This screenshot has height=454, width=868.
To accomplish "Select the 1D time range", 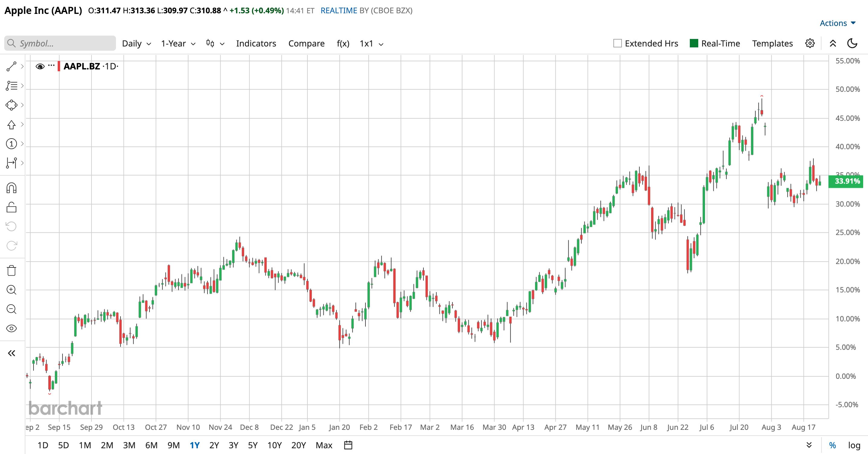I will click(x=43, y=445).
